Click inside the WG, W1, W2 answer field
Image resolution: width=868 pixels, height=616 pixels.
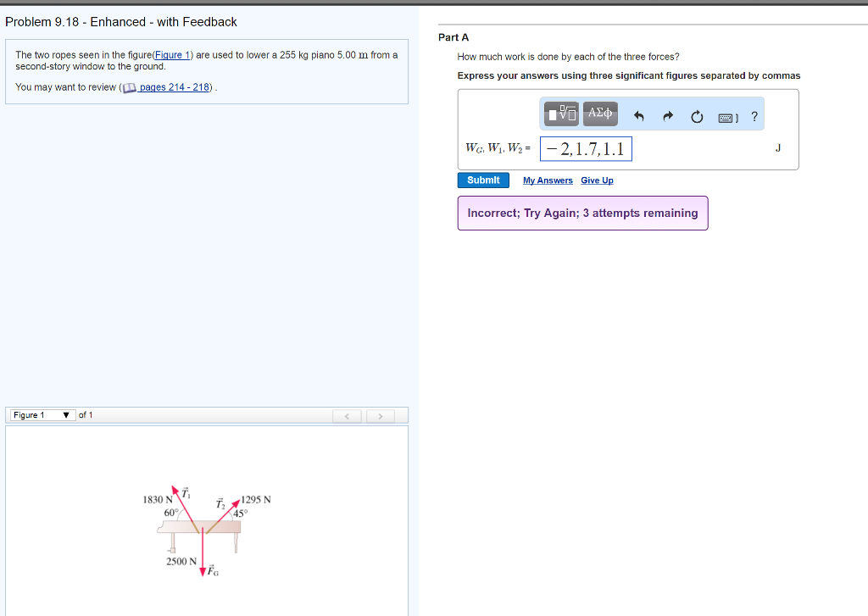585,147
